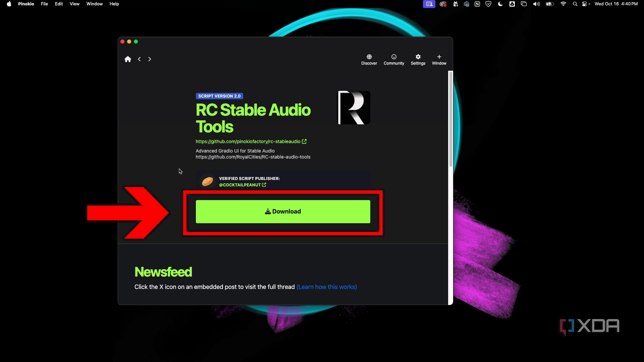Viewport: 644px width, 362px height.
Task: Navigate forward with the right chevron
Action: click(x=149, y=59)
